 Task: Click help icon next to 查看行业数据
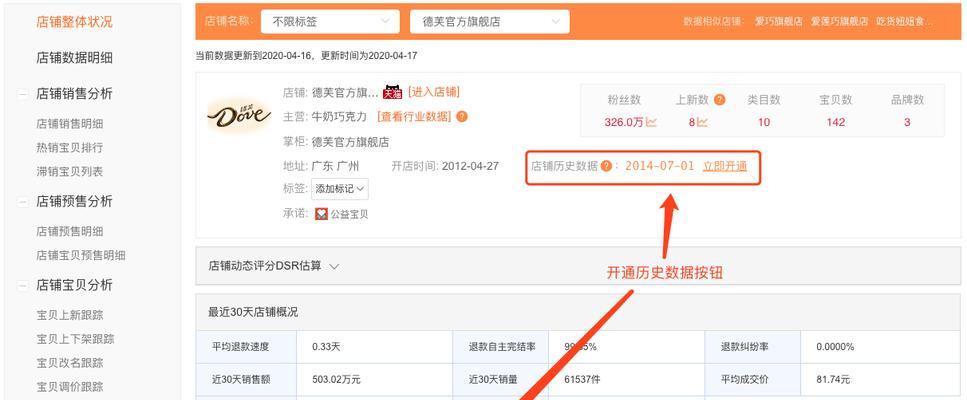[462, 116]
